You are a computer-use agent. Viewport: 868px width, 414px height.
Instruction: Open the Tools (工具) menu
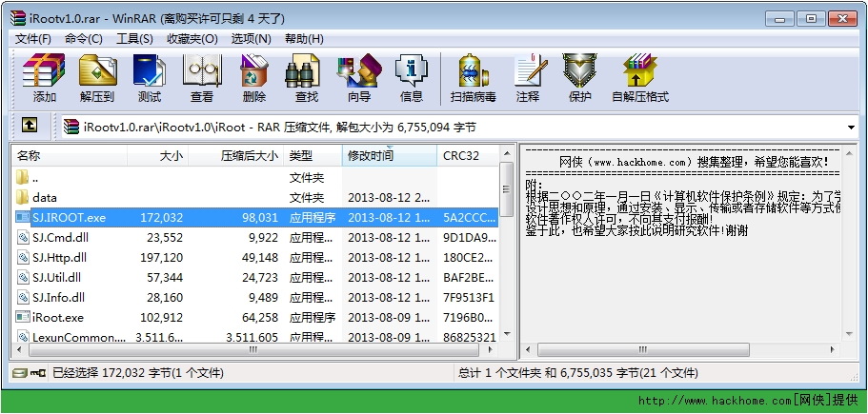[134, 39]
